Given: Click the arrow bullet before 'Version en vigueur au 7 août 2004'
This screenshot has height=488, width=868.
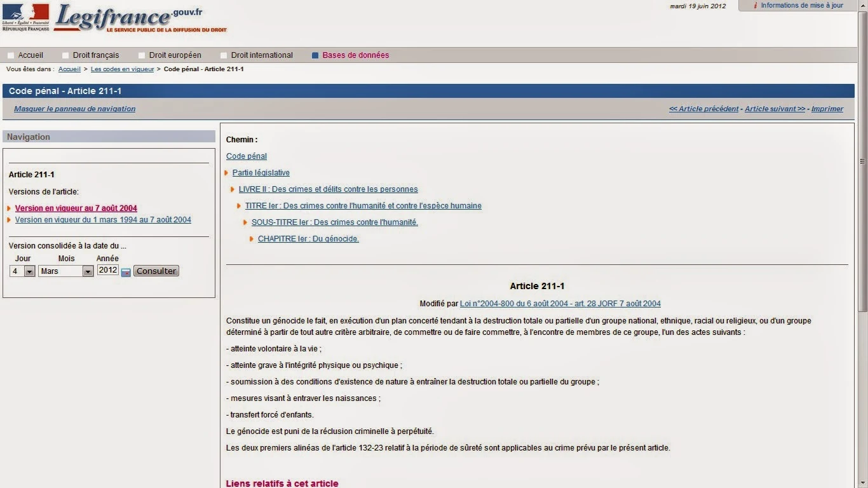Looking at the screenshot, I should pyautogui.click(x=9, y=208).
